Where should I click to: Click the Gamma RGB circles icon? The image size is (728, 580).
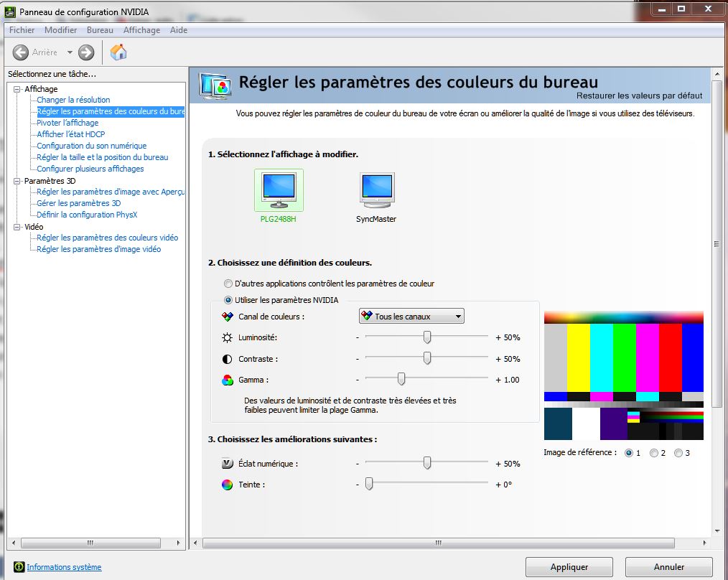pyautogui.click(x=227, y=380)
